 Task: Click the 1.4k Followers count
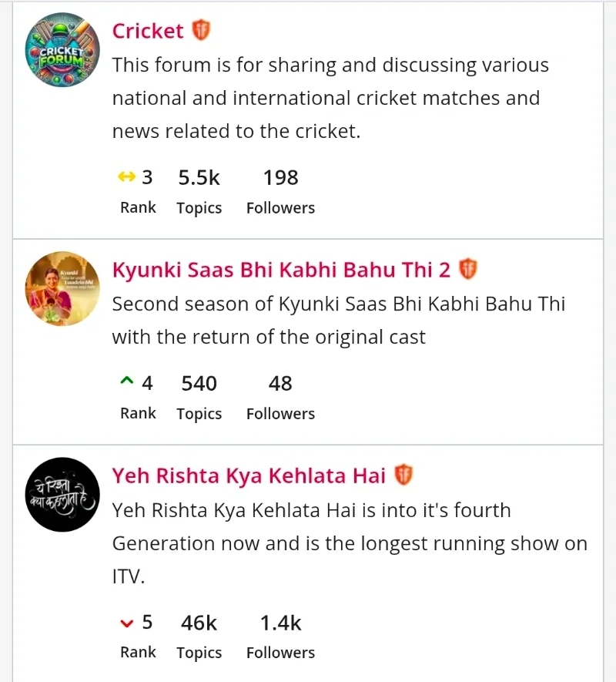[x=280, y=623]
